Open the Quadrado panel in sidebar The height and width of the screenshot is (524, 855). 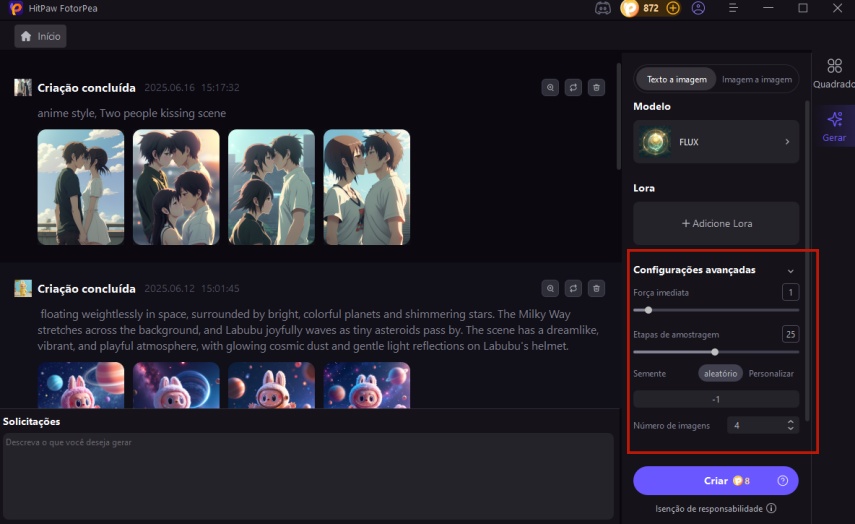pyautogui.click(x=834, y=74)
